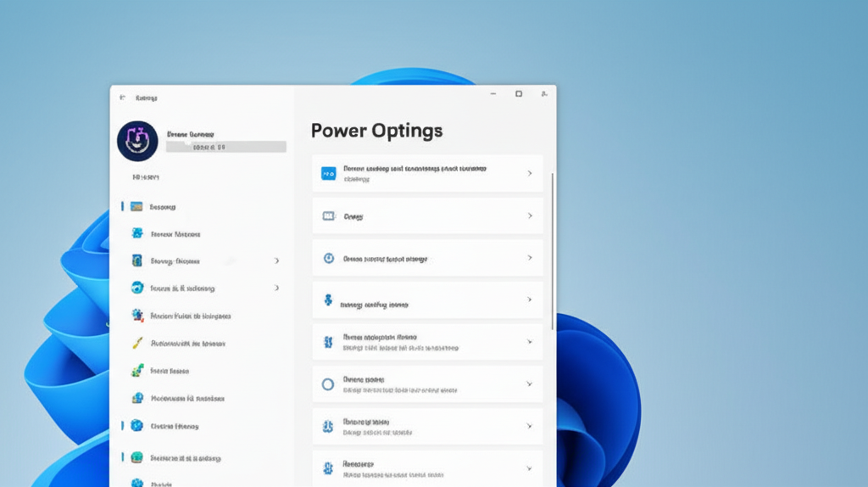This screenshot has height=487, width=868.
Task: Click the hollow circle icon in sixth row
Action: (x=328, y=384)
